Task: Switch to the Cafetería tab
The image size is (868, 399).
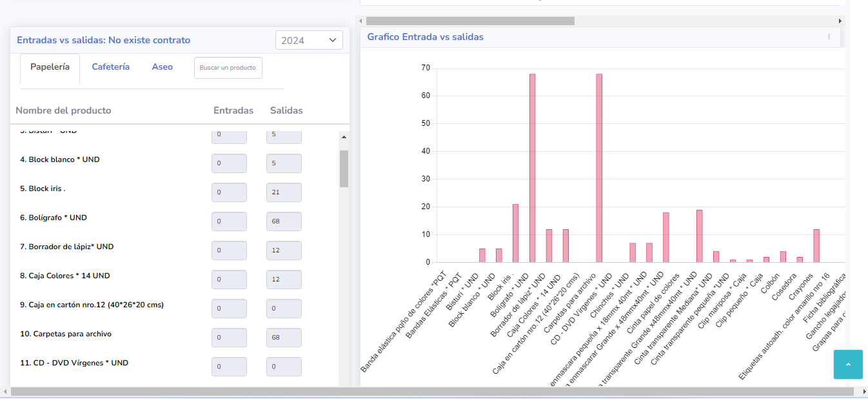Action: click(x=110, y=67)
